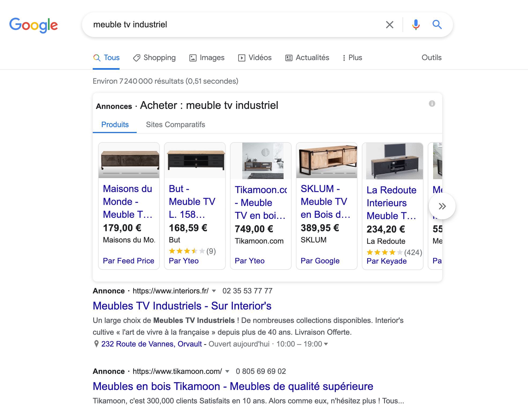The image size is (528, 420).
Task: Click the 232 Route de Vannes, Orvault address
Action: 151,344
